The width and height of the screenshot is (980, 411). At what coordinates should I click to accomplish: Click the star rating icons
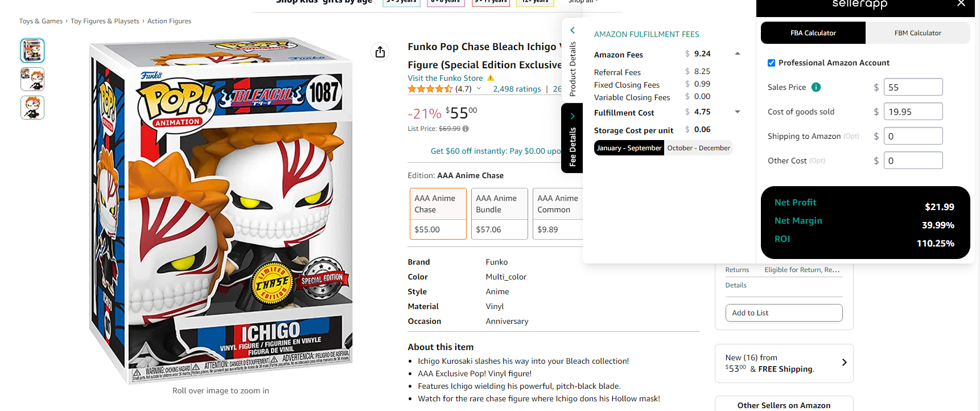(x=430, y=89)
